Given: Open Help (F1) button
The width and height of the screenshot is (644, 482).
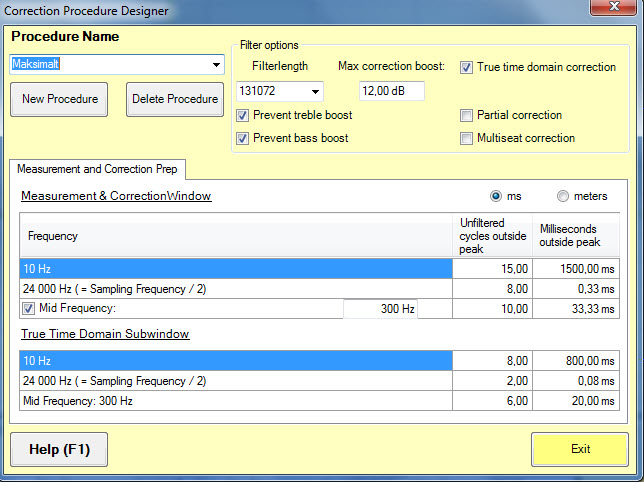Looking at the screenshot, I should 59,449.
